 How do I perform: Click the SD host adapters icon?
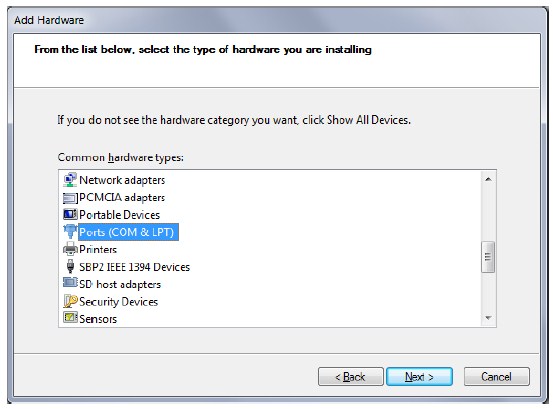(x=70, y=283)
